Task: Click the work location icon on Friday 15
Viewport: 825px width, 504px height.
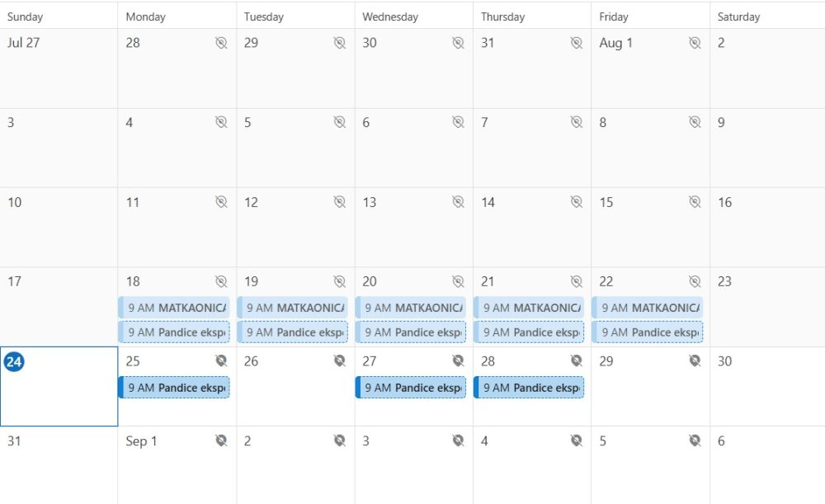Action: coord(695,202)
